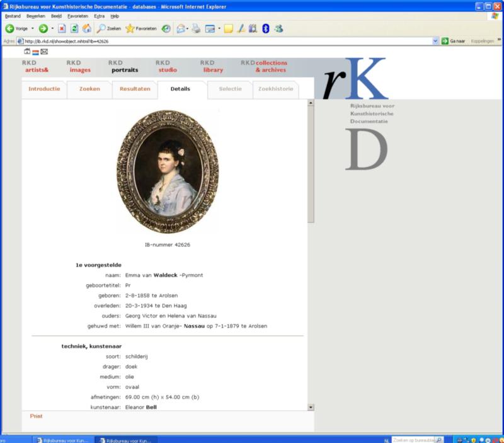Switch to the first Rijksbureau taskbar window
Image resolution: width=504 pixels, height=443 pixels.
63,440
